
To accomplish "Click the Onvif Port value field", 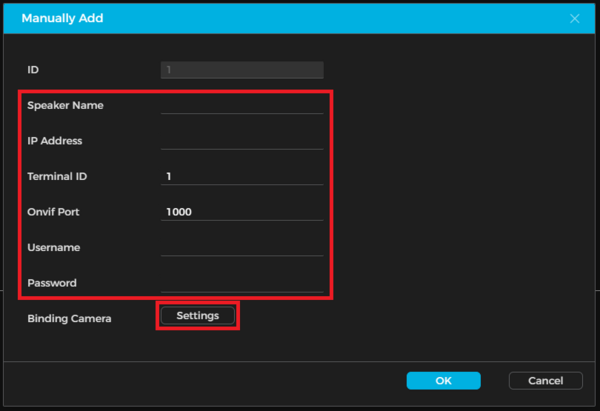I will pos(242,211).
